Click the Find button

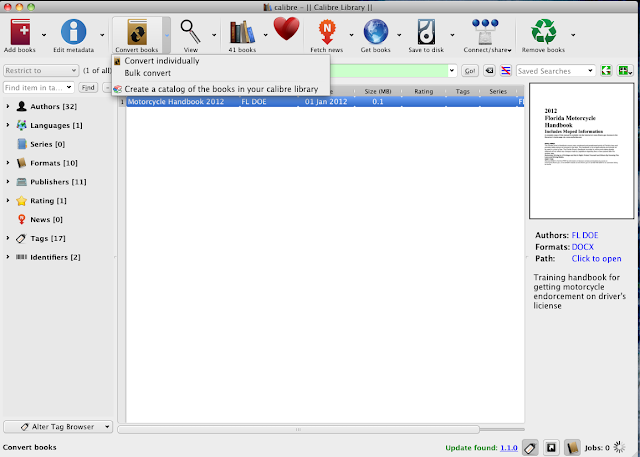88,87
